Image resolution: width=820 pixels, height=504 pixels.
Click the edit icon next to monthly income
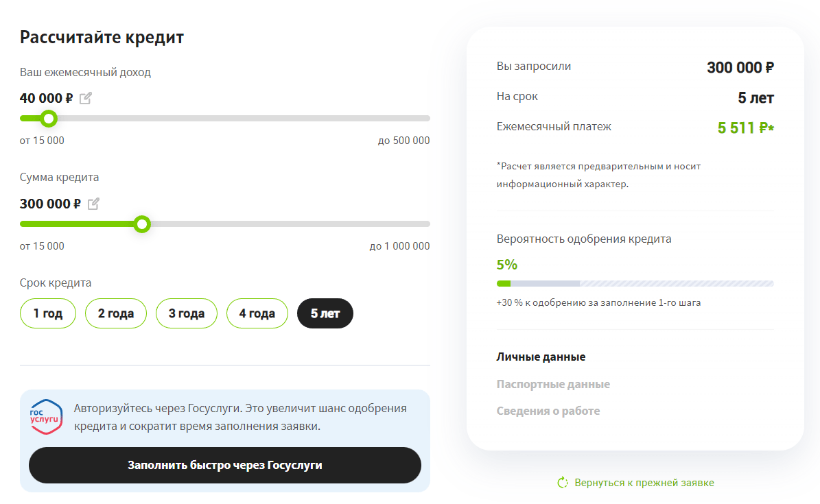[x=85, y=98]
